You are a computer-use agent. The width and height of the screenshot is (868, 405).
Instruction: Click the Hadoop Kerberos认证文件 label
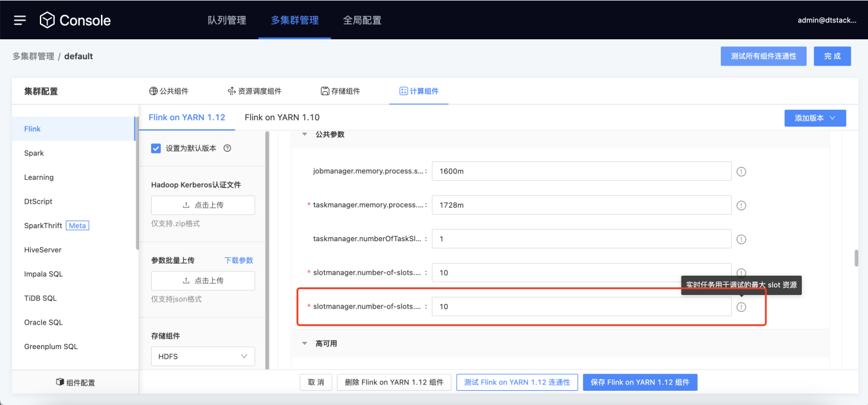point(196,184)
